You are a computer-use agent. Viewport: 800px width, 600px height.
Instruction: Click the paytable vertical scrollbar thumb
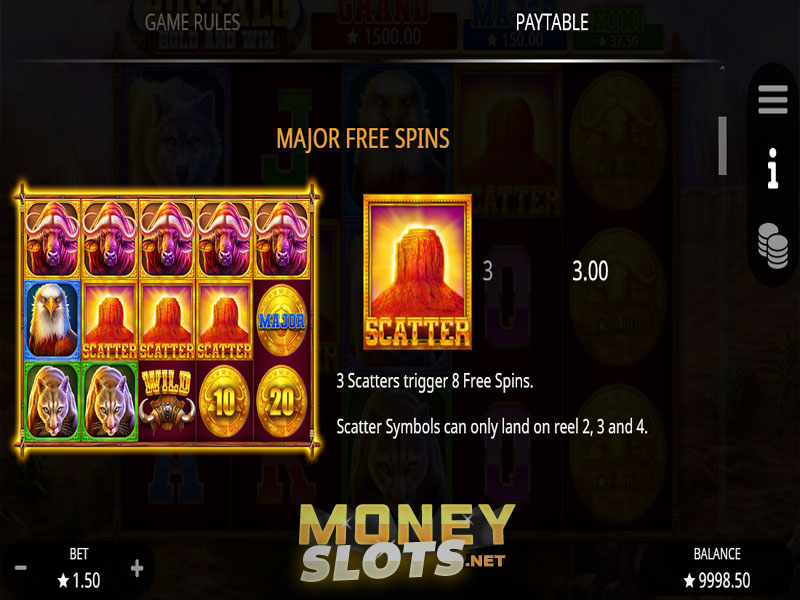point(722,146)
